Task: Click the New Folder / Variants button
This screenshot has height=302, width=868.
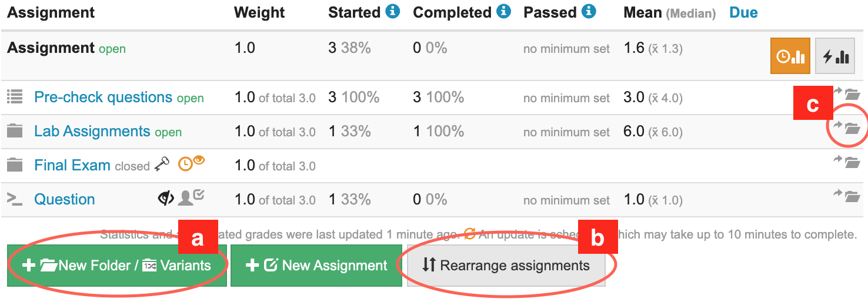Action: coord(117,266)
